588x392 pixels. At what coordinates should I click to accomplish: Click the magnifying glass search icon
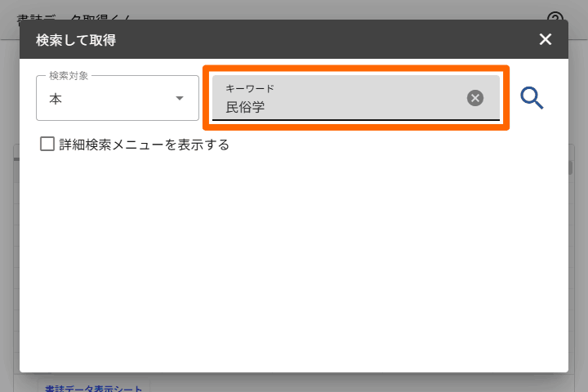pos(532,99)
